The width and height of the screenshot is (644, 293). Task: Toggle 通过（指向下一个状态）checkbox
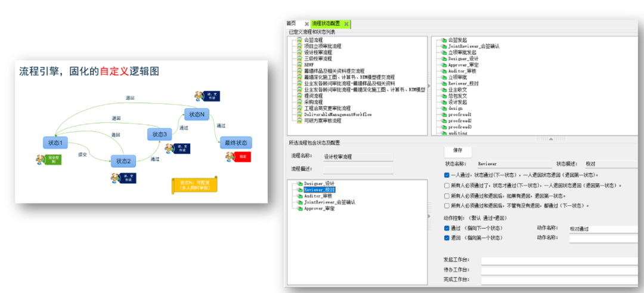coord(447,228)
